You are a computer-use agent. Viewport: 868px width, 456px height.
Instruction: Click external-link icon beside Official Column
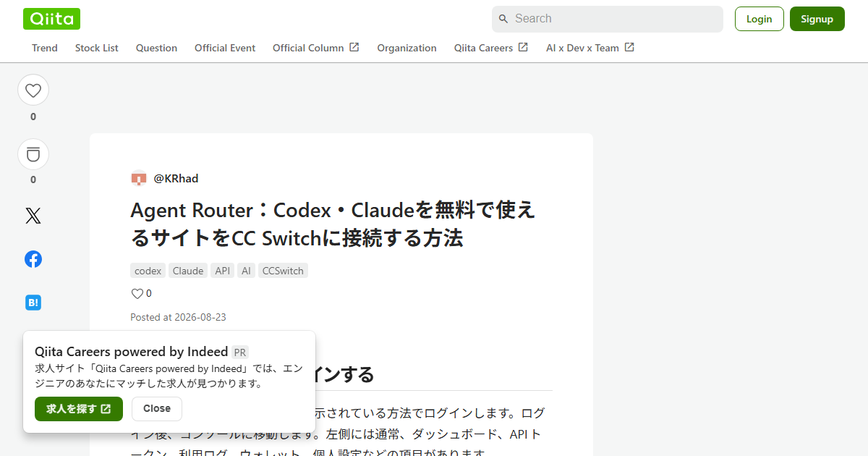[354, 47]
